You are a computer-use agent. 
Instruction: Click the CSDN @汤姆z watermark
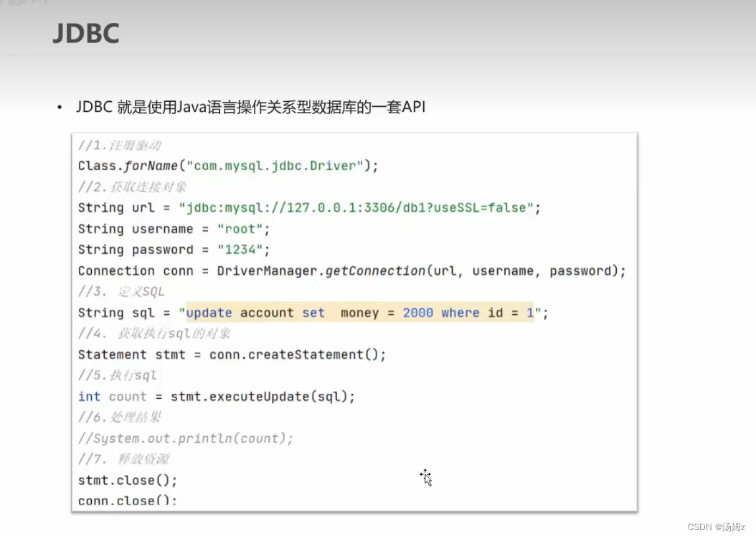coord(717,527)
